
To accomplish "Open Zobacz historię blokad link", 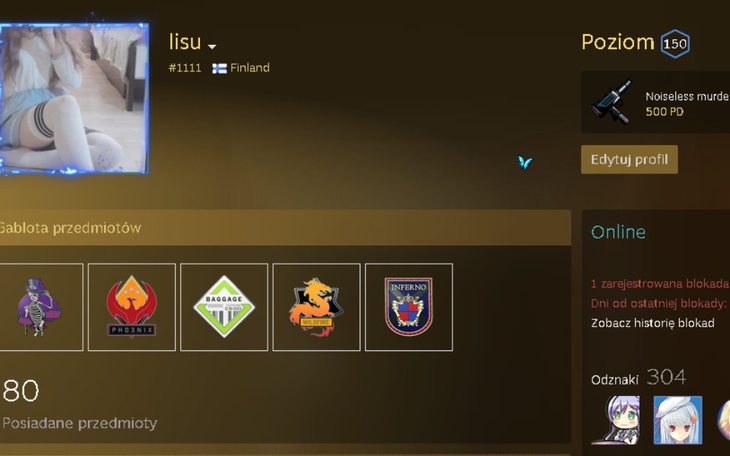I will click(652, 323).
